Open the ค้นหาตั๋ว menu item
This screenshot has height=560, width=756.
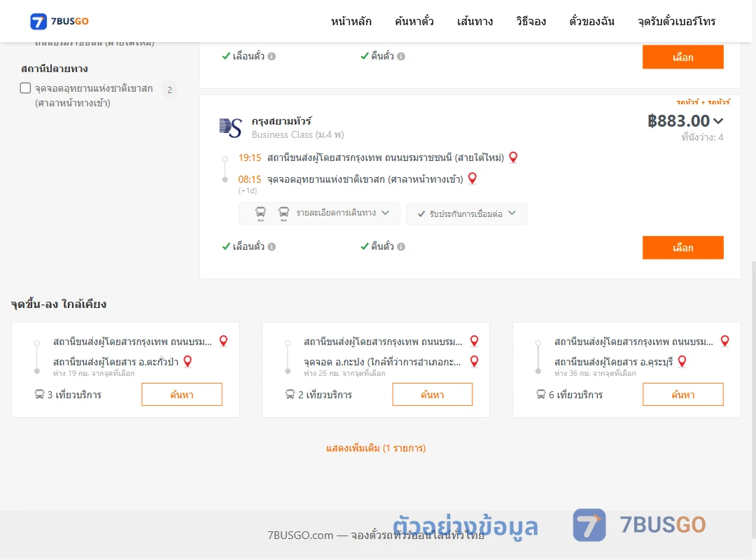pyautogui.click(x=414, y=21)
